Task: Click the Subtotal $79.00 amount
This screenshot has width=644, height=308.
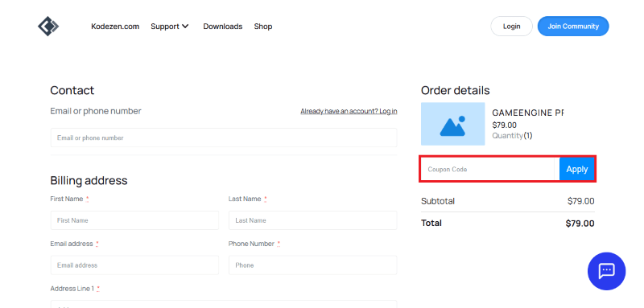Action: pos(580,201)
